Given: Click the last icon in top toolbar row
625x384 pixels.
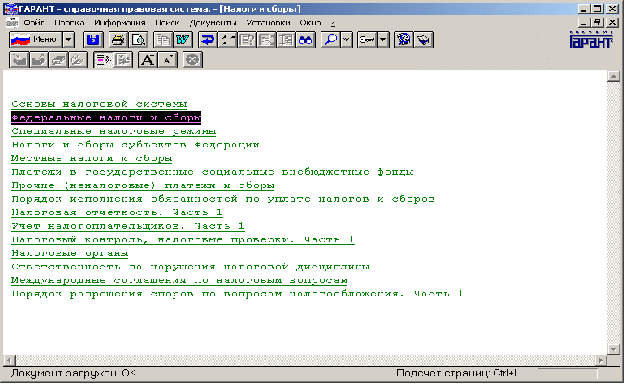Looking at the screenshot, I should pyautogui.click(x=424, y=40).
